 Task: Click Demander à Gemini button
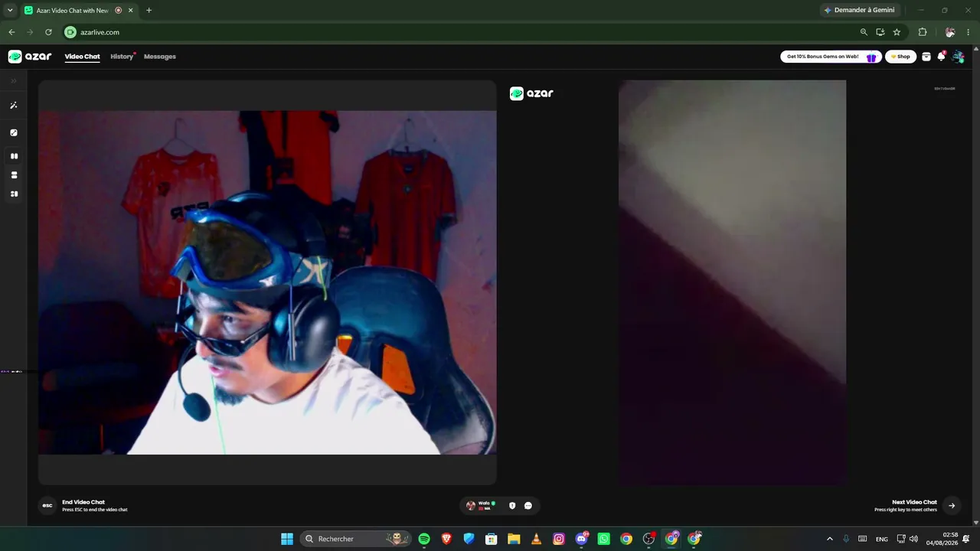(859, 11)
